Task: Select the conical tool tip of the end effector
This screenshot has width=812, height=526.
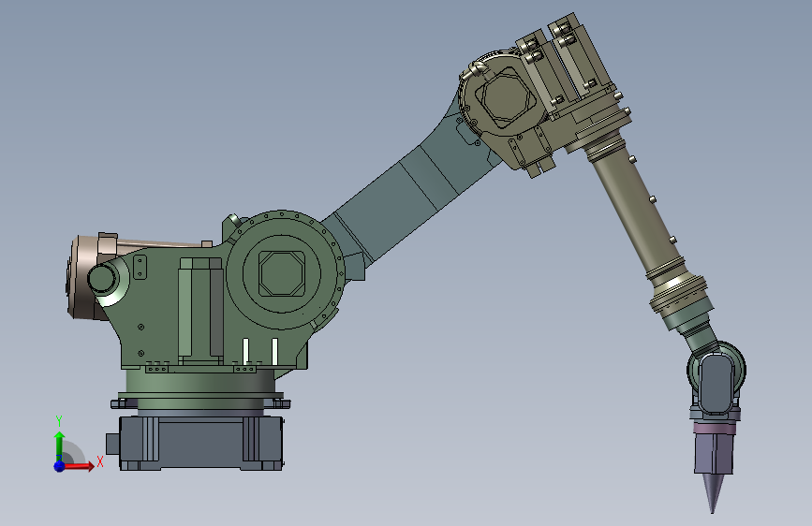Action: coord(712,491)
